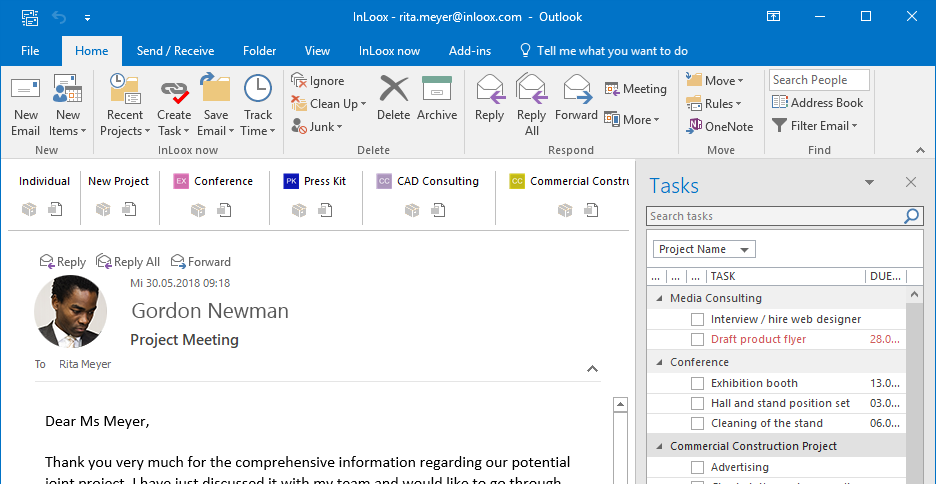The width and height of the screenshot is (936, 484).
Task: Click Tell me what you want to do
Action: click(604, 51)
